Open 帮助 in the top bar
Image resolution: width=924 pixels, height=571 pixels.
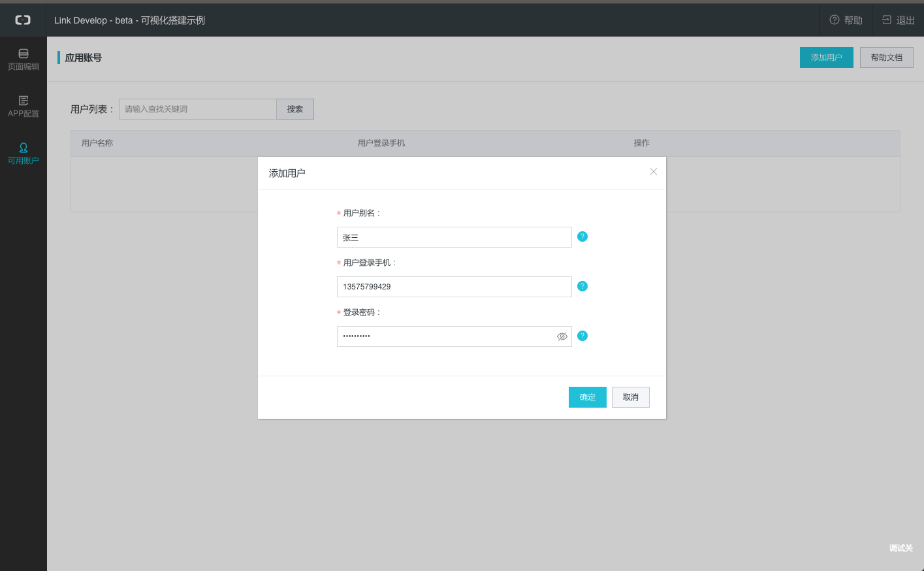[x=846, y=20]
